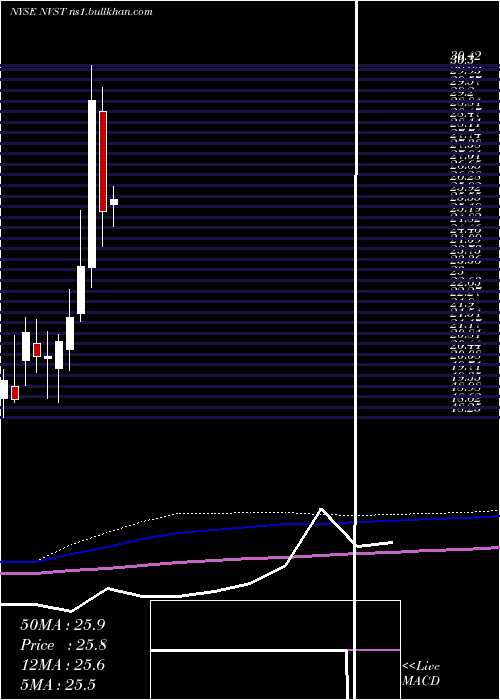Click the Price : 25.8 value
The image size is (500, 700).
64,645
